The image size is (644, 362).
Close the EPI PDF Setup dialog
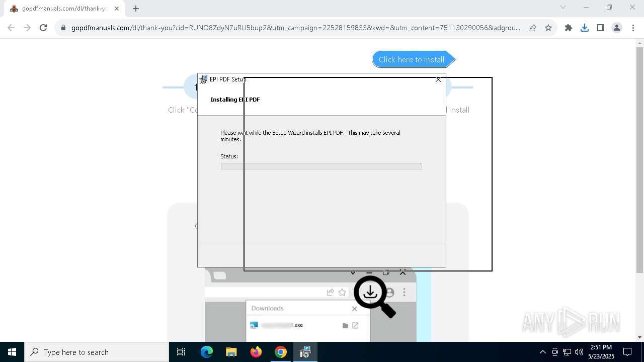click(438, 79)
